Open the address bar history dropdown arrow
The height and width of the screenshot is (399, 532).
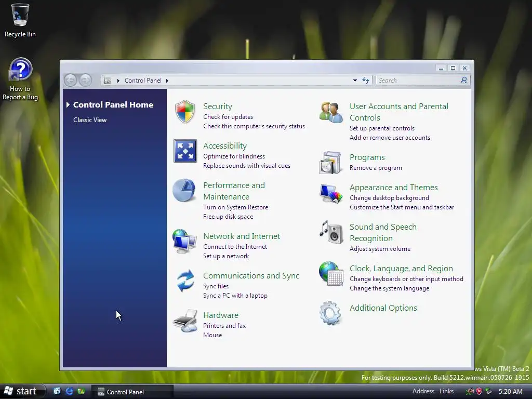(x=355, y=81)
